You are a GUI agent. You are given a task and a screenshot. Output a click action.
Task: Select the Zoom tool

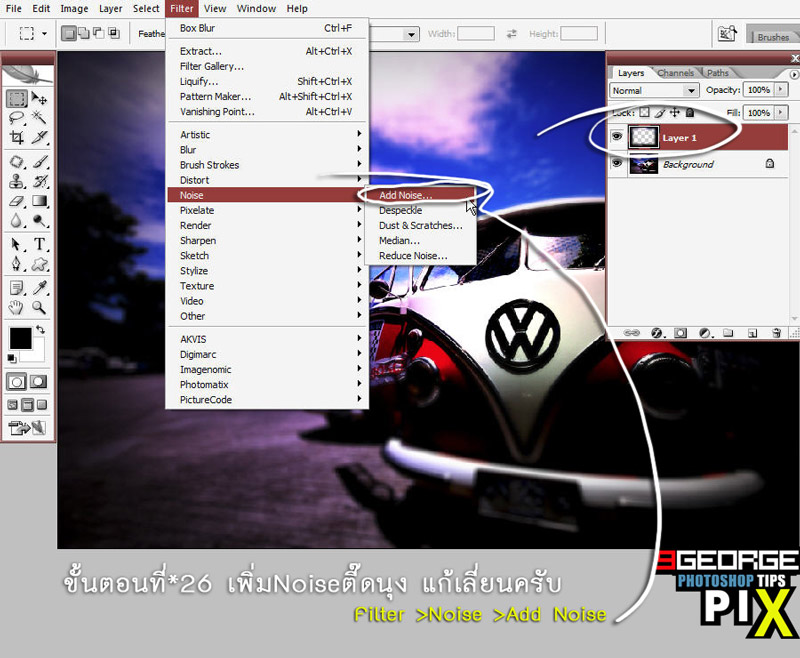coord(39,308)
